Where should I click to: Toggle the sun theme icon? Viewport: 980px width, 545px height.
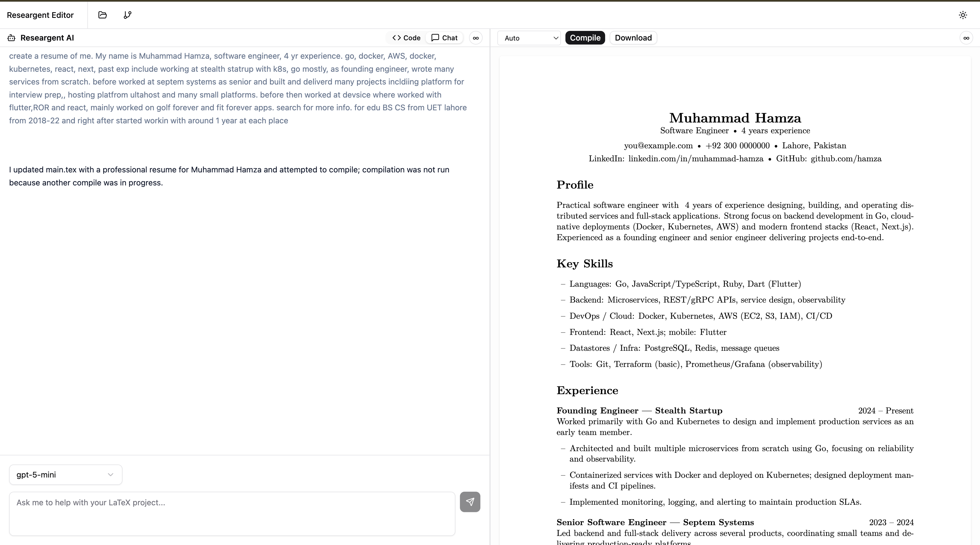(x=963, y=15)
